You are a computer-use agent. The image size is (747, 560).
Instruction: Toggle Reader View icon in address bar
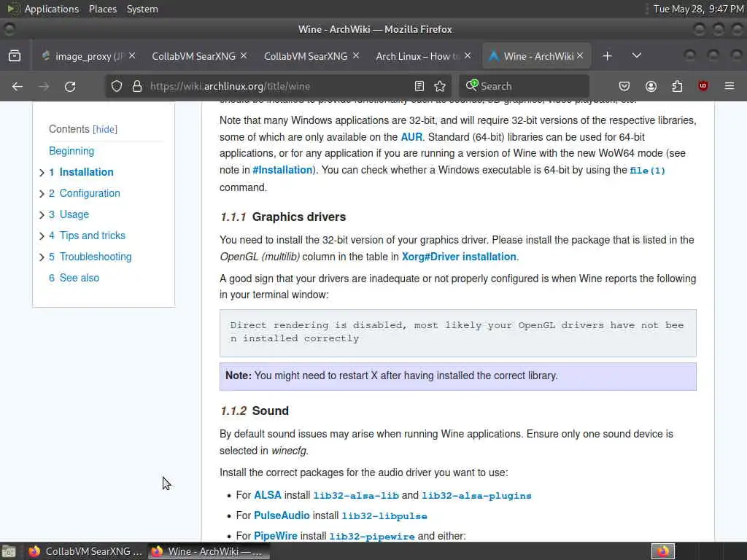(x=419, y=86)
